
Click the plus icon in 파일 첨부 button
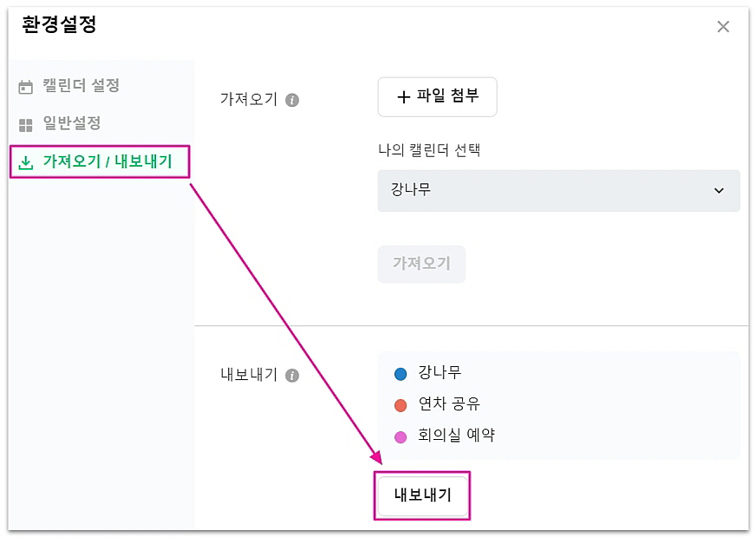[403, 97]
